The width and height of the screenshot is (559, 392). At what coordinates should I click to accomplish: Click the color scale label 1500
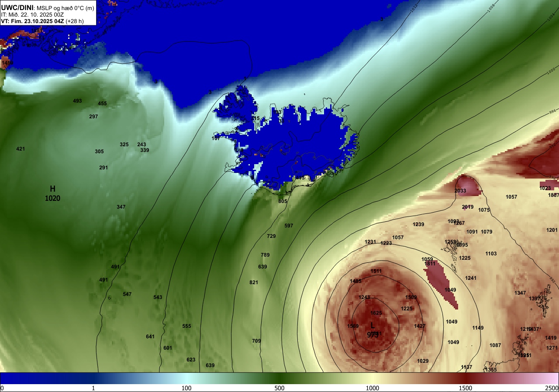point(465,388)
